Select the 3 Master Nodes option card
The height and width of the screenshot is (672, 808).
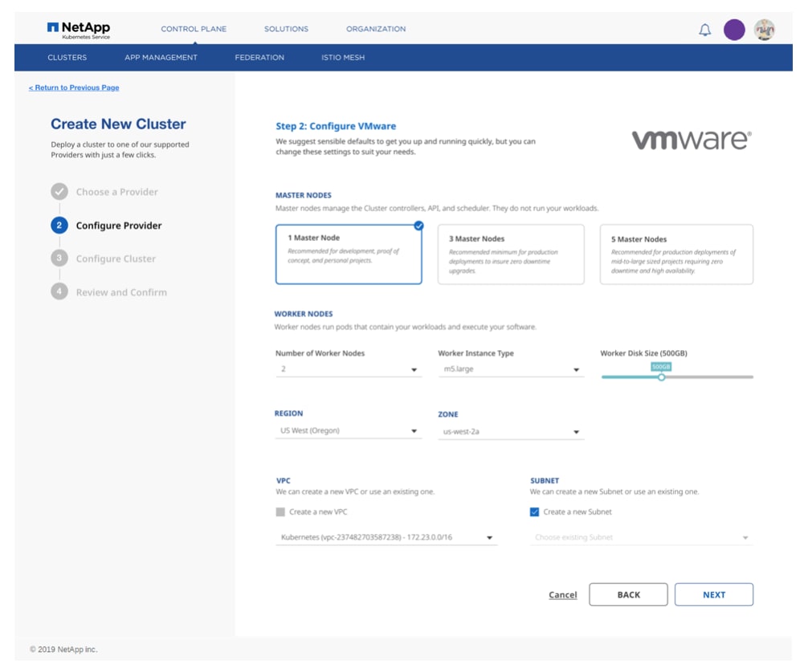coord(511,255)
